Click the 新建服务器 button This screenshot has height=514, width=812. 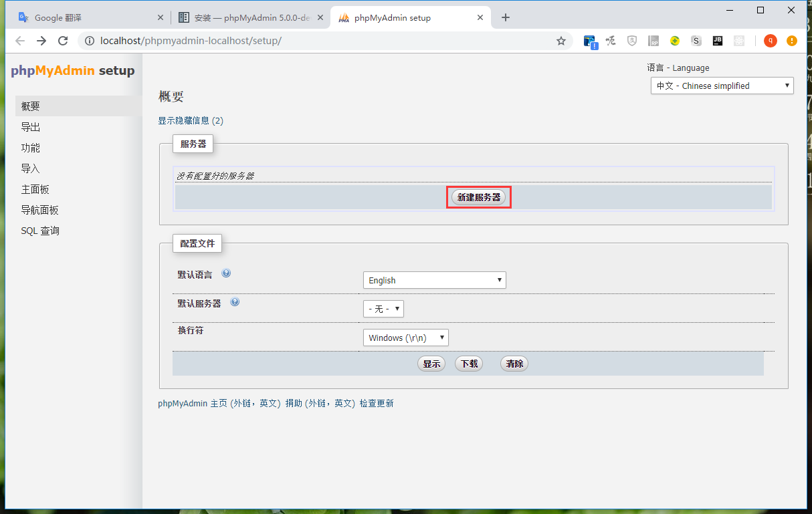(479, 197)
